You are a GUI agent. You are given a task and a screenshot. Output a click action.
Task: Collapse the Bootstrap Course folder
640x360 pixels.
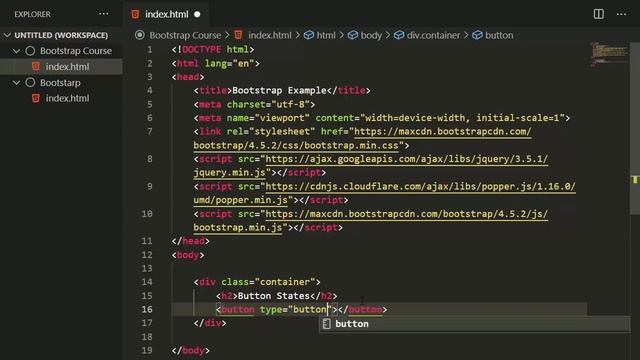tap(16, 51)
